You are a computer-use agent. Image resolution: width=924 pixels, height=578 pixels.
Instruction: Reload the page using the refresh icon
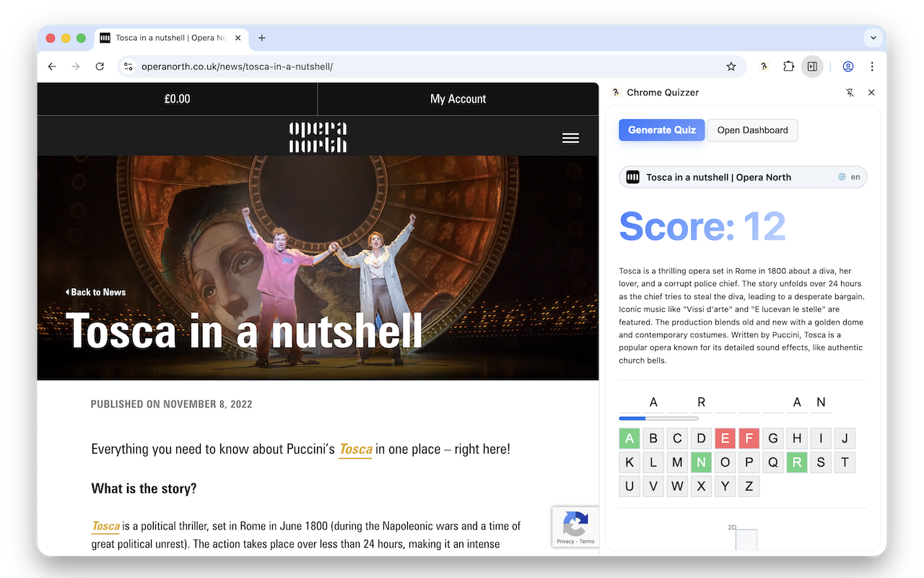click(x=100, y=66)
